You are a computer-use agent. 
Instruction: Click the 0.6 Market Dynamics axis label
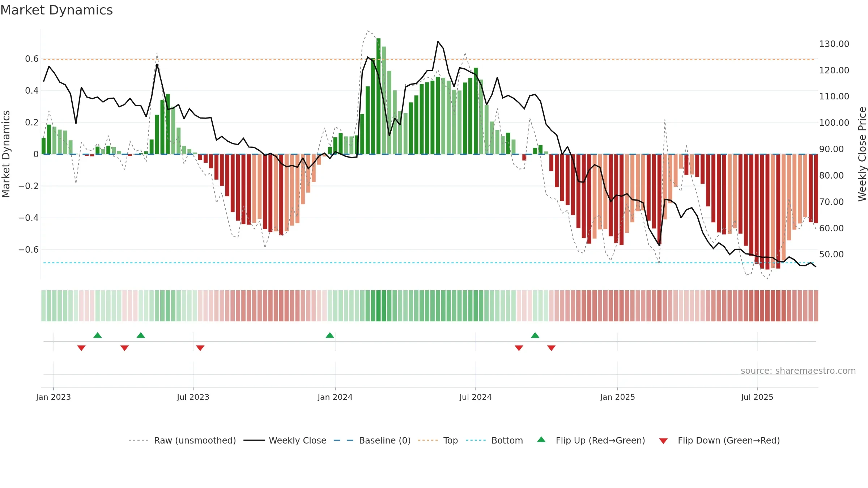[32, 59]
